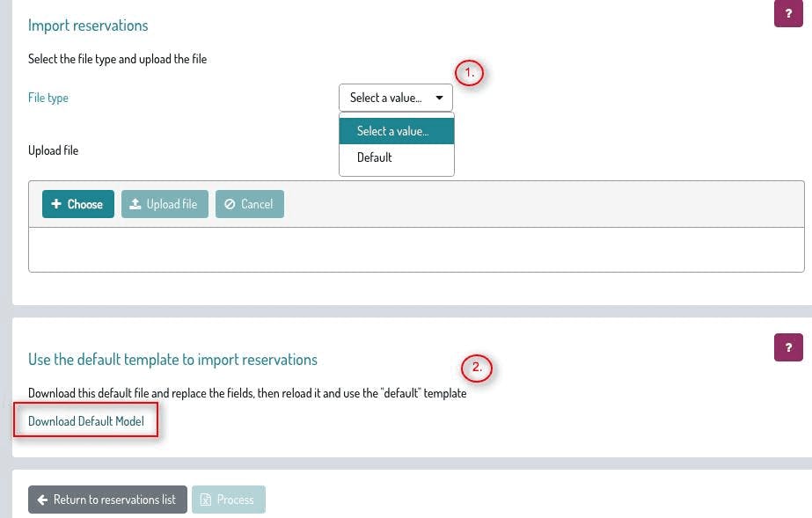812x518 pixels.
Task: Return to reservations list
Action: 107,500
